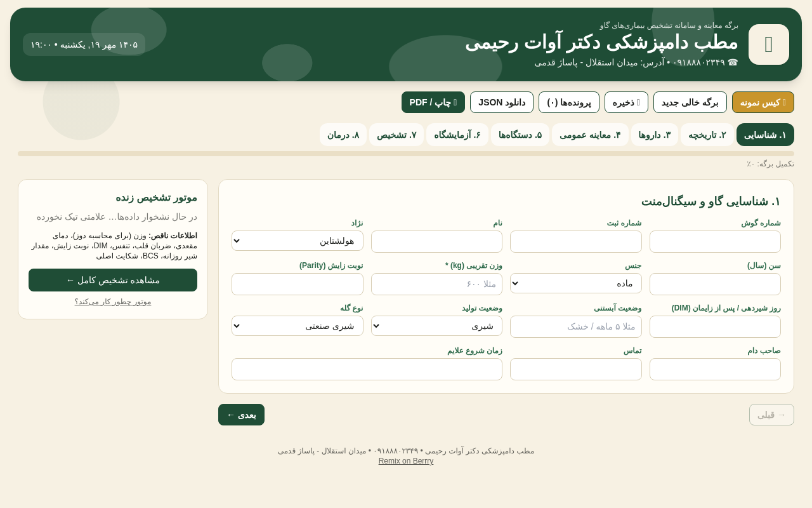Click the contact 'تماس' input field
Screen dimensions: 812x508
point(576,369)
